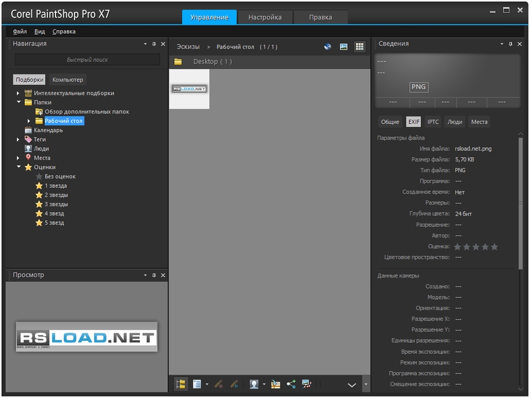Viewport: 532px width, 403px height.
Task: Open the people tagging icon
Action: [x=254, y=384]
